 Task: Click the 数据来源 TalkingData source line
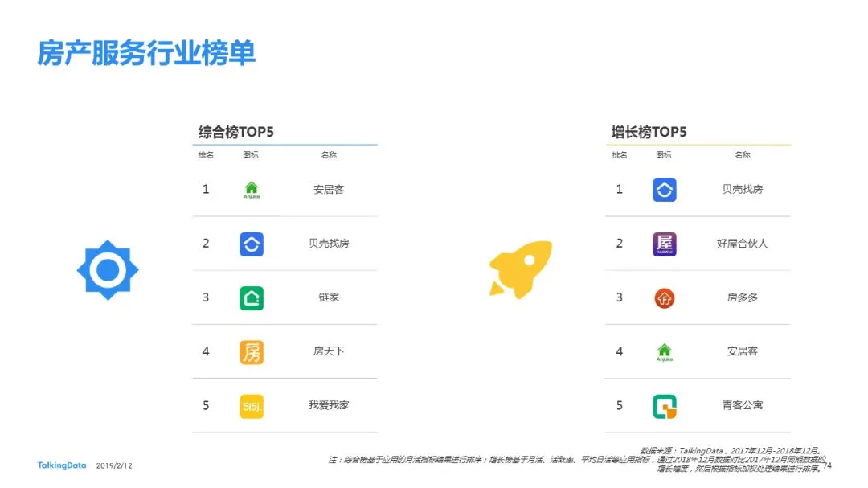(731, 451)
